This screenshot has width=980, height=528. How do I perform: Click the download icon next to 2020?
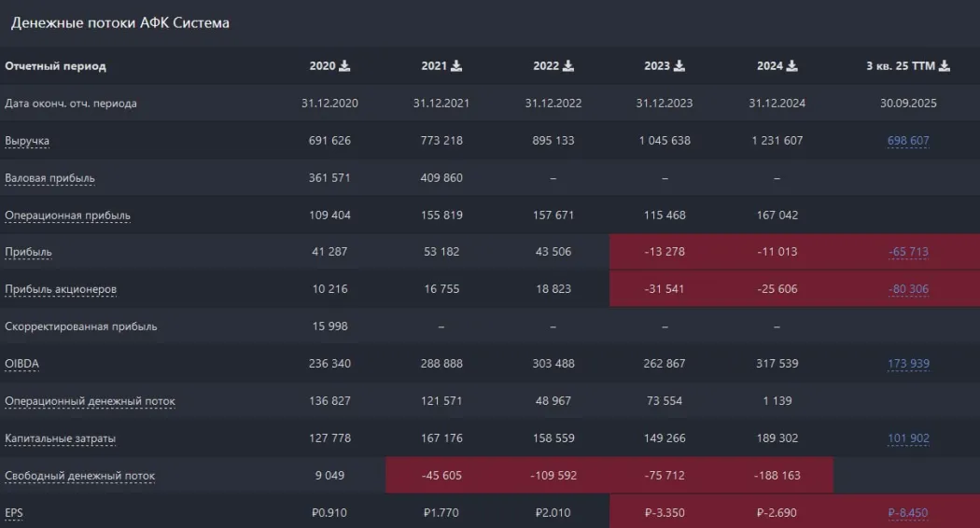pyautogui.click(x=344, y=66)
